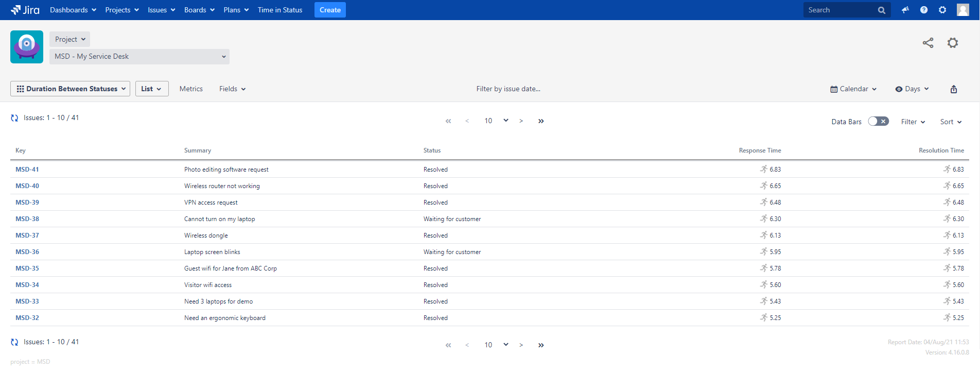980x370 pixels.
Task: Open the Jira help question icon
Action: (x=923, y=10)
